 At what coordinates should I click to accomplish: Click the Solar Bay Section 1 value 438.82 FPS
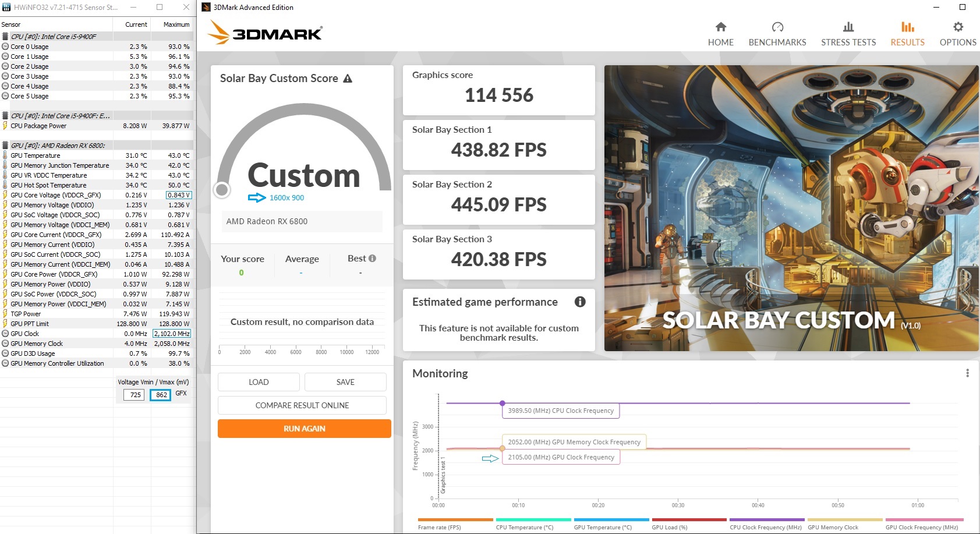tap(499, 150)
